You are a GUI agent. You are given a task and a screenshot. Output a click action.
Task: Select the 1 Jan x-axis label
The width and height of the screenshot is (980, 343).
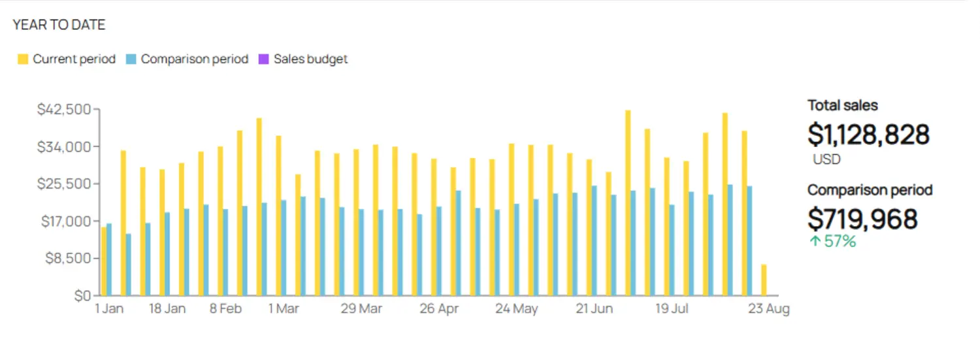[109, 309]
